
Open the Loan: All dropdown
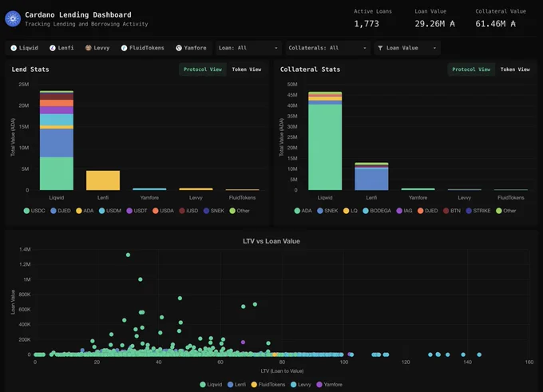(x=248, y=48)
